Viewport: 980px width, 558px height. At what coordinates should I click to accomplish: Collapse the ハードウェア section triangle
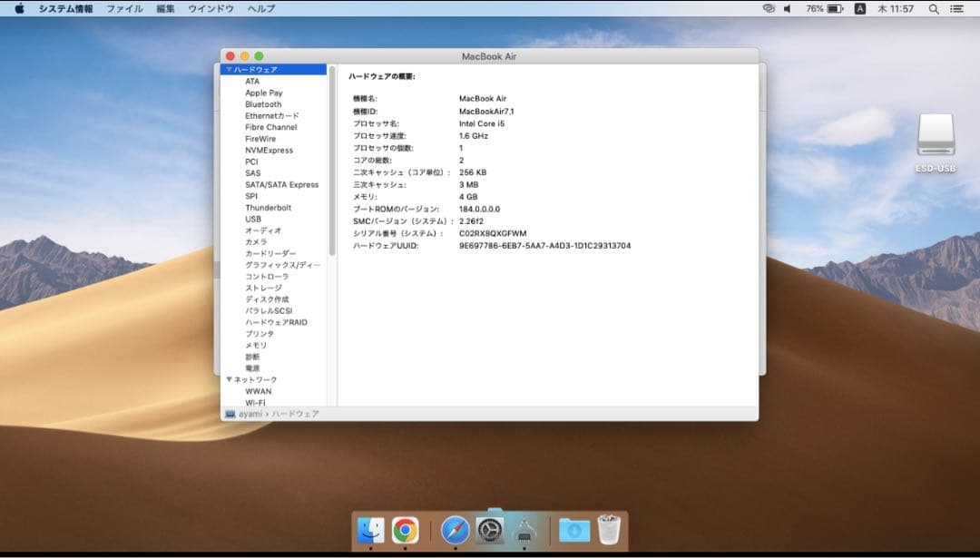[229, 69]
